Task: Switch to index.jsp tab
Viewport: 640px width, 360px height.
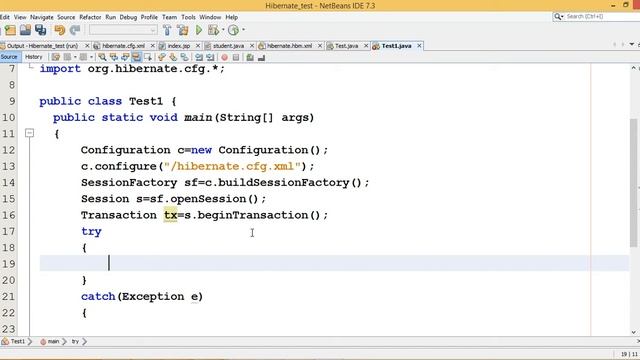Action: tap(179, 46)
